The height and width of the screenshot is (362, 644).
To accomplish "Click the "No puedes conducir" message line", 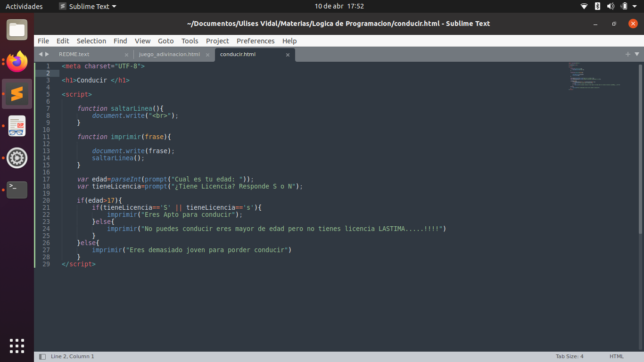I will [276, 229].
